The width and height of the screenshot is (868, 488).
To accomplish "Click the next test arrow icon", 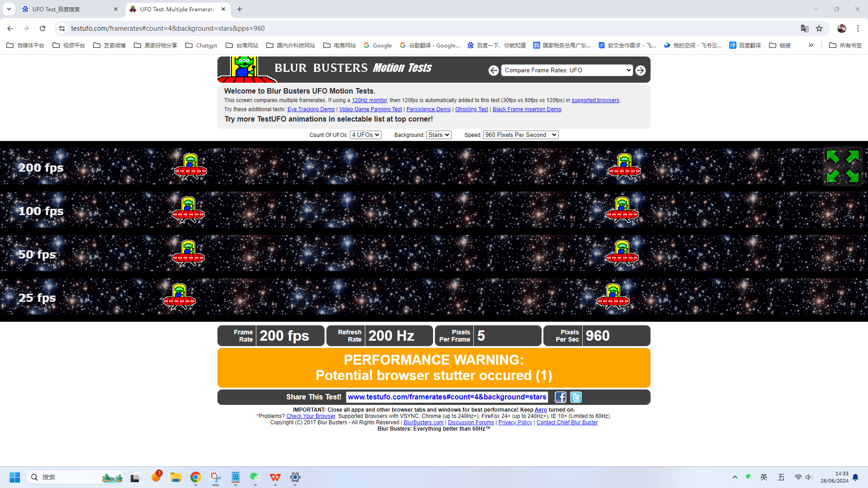I will pyautogui.click(x=641, y=70).
